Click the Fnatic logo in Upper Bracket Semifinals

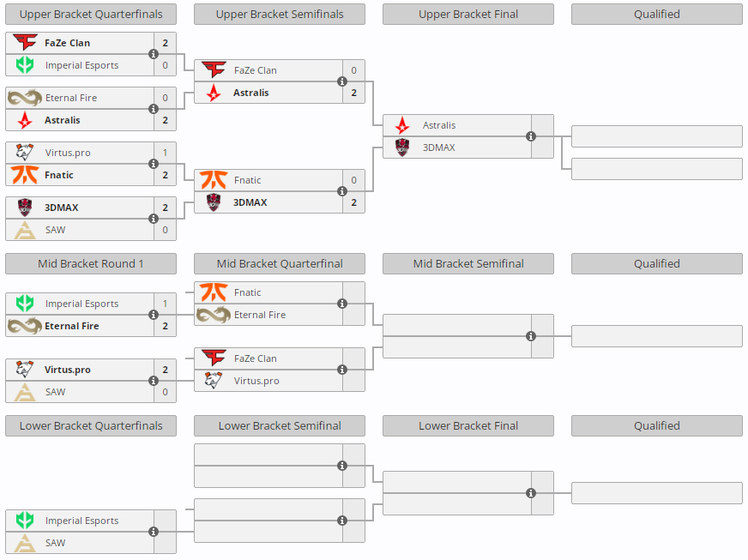pyautogui.click(x=214, y=180)
